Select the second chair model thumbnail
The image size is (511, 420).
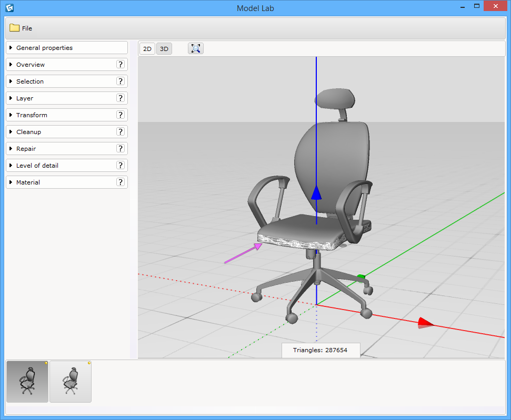[x=71, y=382]
